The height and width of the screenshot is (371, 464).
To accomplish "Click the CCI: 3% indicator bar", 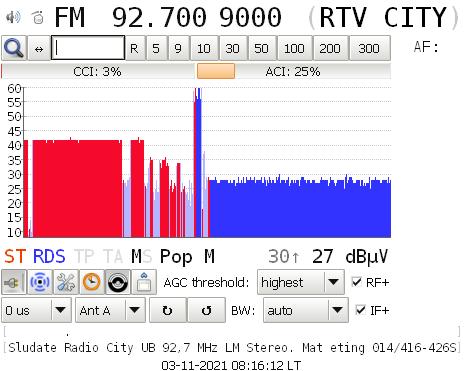I will [x=98, y=71].
